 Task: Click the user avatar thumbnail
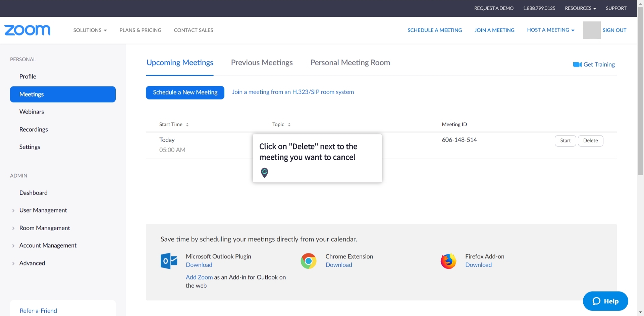tap(592, 30)
